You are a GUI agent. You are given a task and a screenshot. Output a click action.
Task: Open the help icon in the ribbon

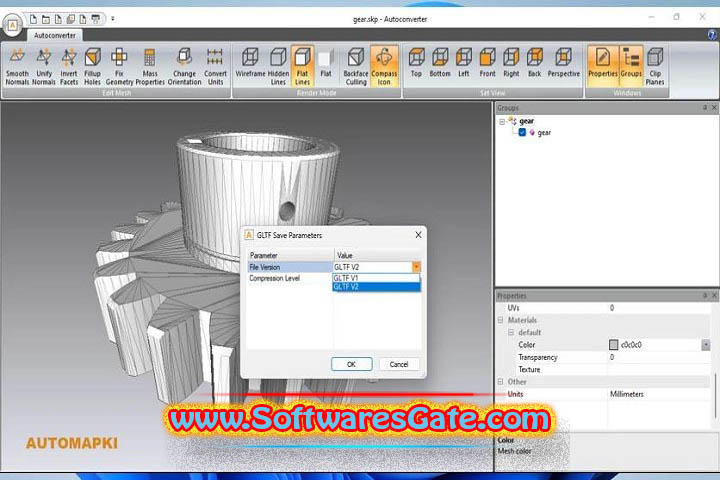coord(712,35)
